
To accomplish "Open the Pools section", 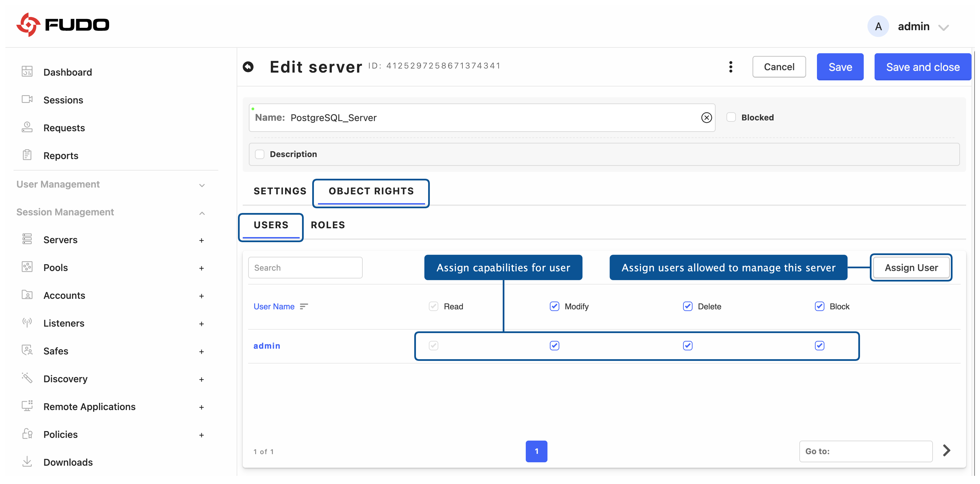I will (x=56, y=267).
